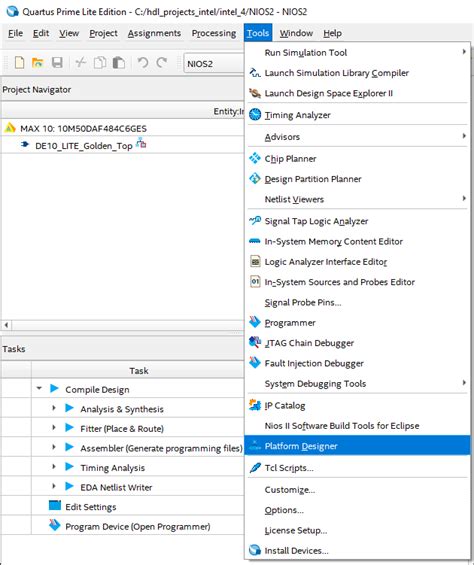
Task: Click play arrow for Compile Design
Action: pos(54,388)
